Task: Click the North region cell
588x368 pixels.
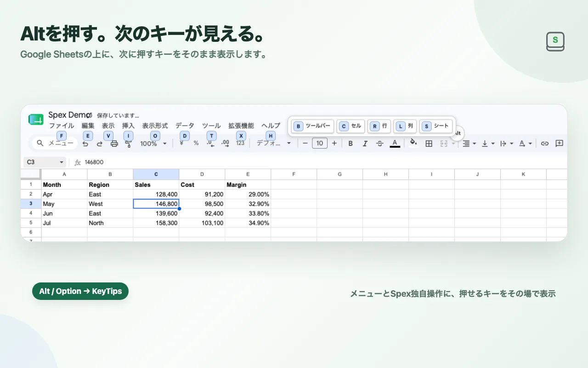Action: tap(110, 223)
